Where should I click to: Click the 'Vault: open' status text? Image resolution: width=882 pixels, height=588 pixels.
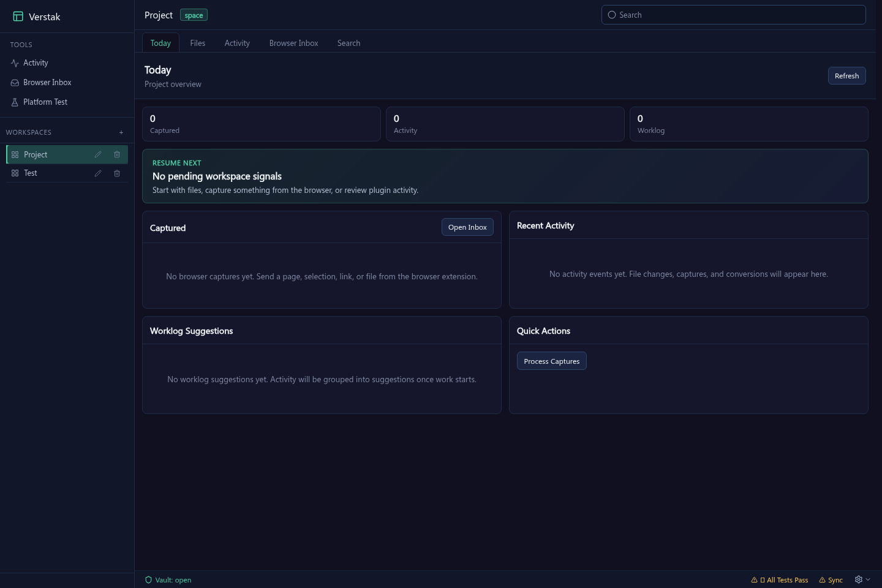[x=173, y=580]
